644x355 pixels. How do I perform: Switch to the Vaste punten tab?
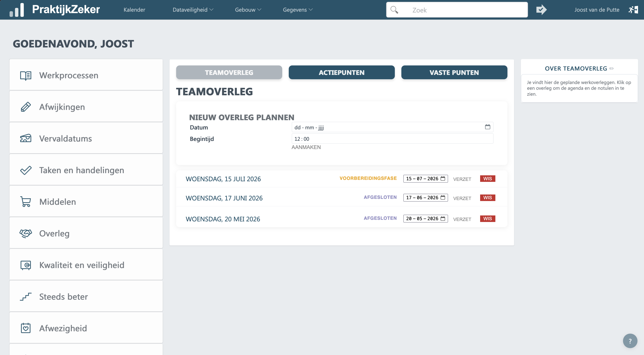[x=454, y=72]
